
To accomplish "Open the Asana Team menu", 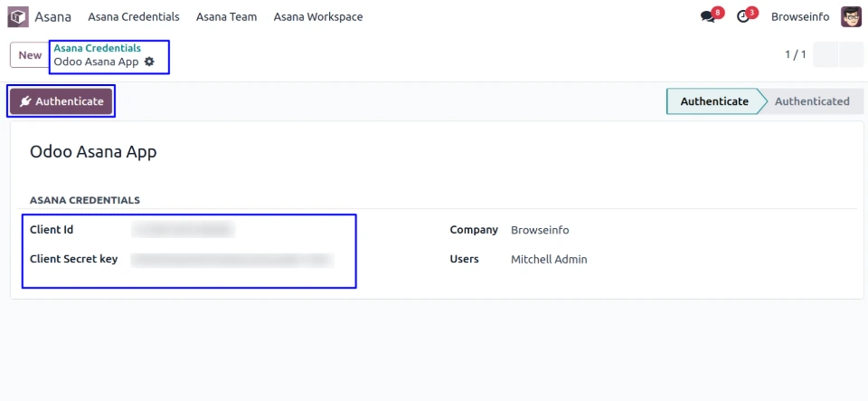I will (x=226, y=16).
